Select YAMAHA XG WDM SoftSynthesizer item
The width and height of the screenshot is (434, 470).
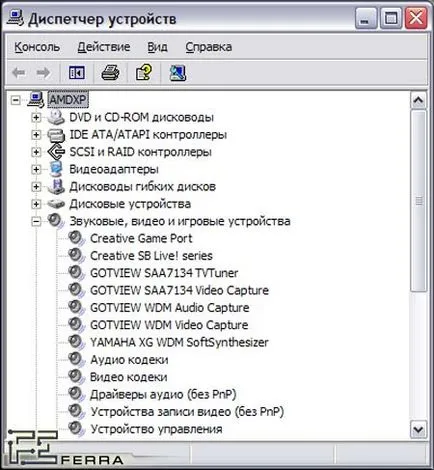click(x=179, y=342)
